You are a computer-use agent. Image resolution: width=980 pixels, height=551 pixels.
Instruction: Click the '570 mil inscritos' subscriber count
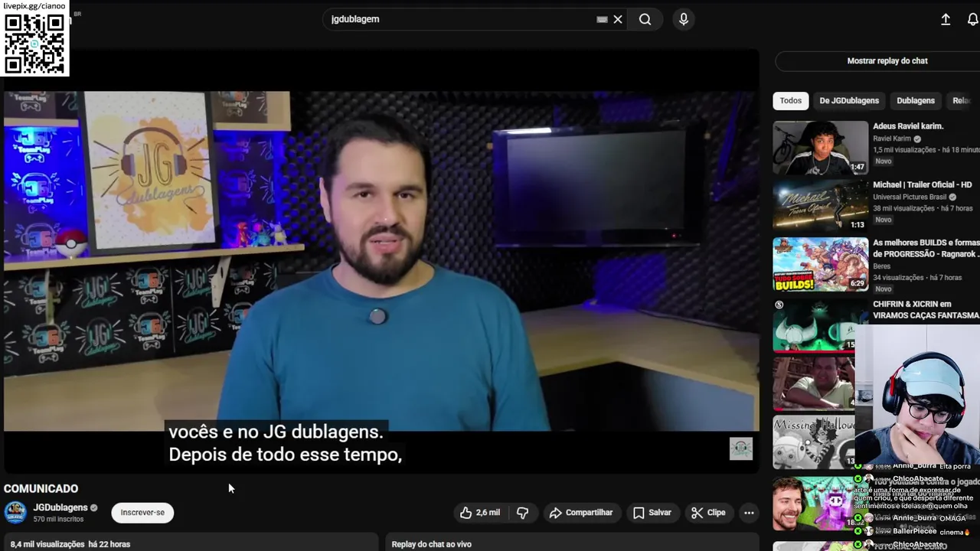tap(58, 519)
